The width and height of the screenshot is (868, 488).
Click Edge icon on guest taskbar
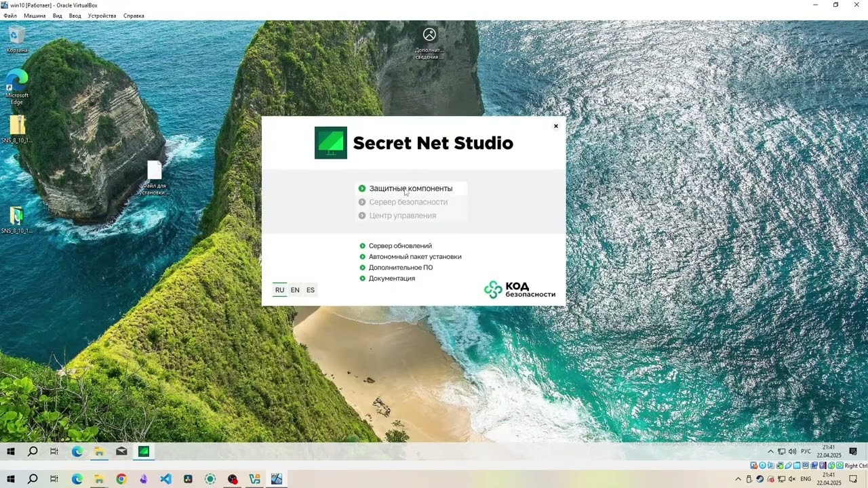click(77, 451)
